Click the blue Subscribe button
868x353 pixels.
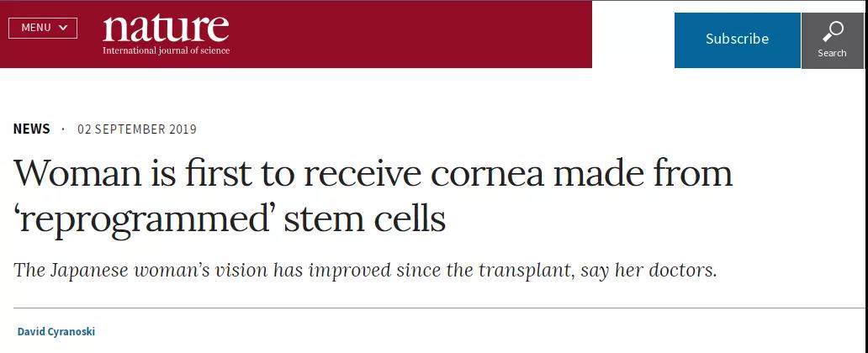(737, 40)
